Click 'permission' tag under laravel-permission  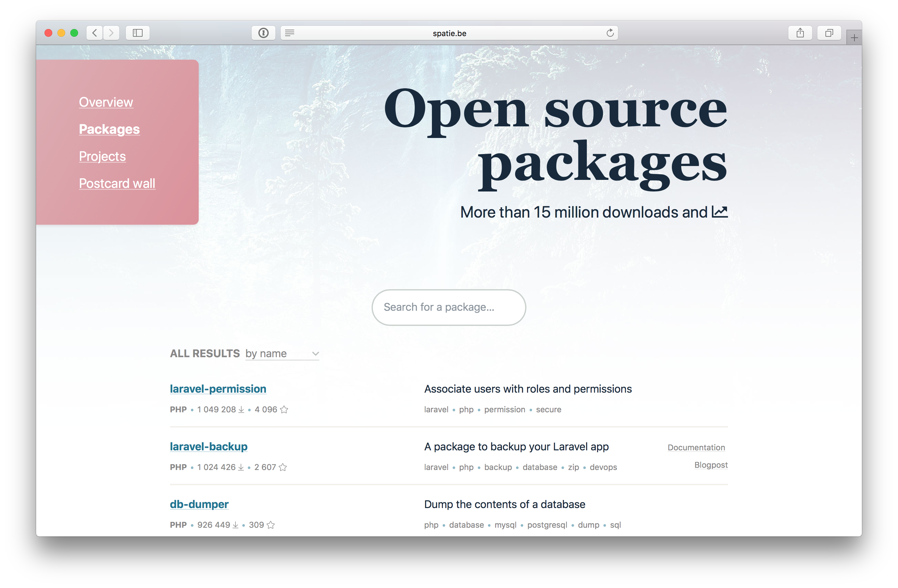click(x=504, y=410)
